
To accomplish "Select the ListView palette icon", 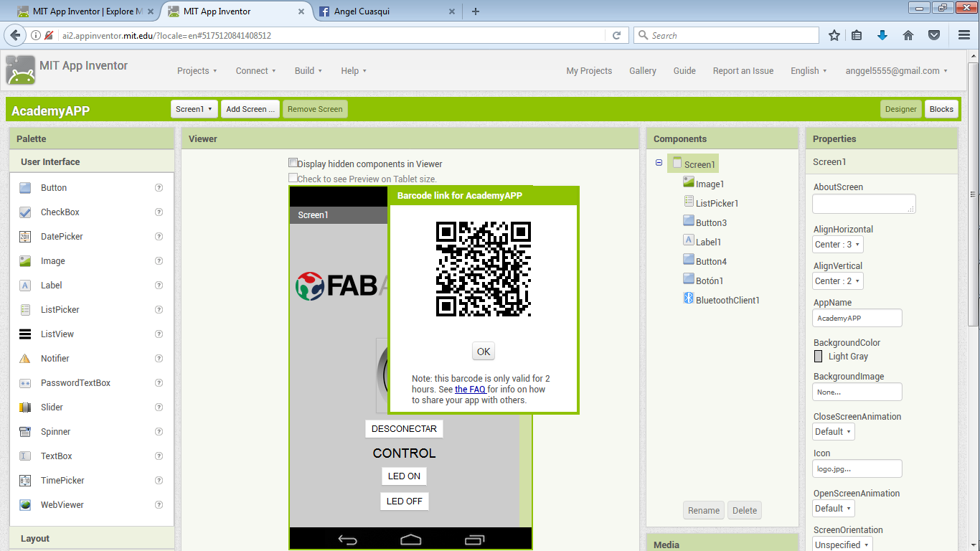I will coord(25,334).
